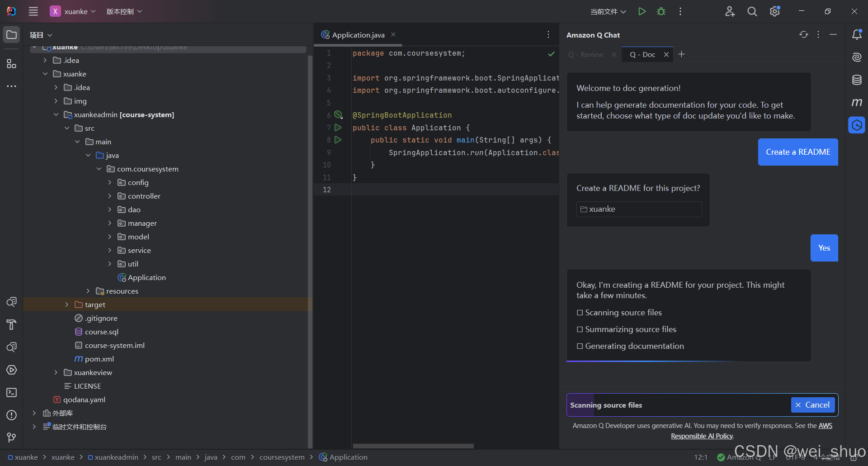Click run gutter icon beside main method
Viewport: 868px width, 466px height.
pyautogui.click(x=338, y=140)
